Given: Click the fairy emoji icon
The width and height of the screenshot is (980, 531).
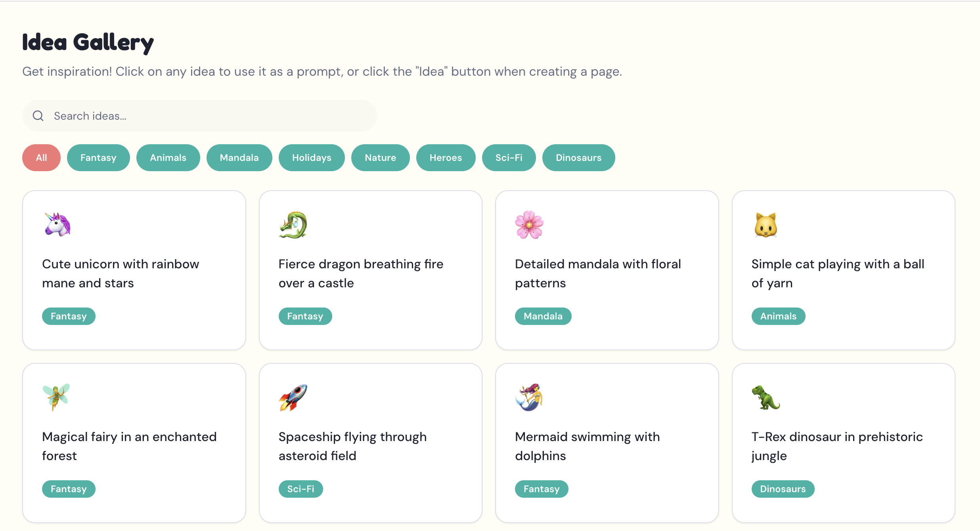Looking at the screenshot, I should pos(56,397).
